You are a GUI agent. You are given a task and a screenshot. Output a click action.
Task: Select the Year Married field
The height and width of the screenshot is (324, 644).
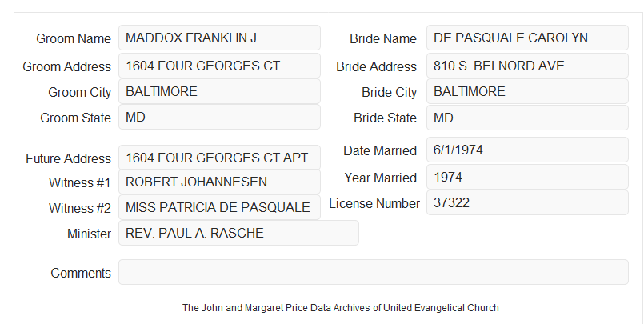(527, 177)
